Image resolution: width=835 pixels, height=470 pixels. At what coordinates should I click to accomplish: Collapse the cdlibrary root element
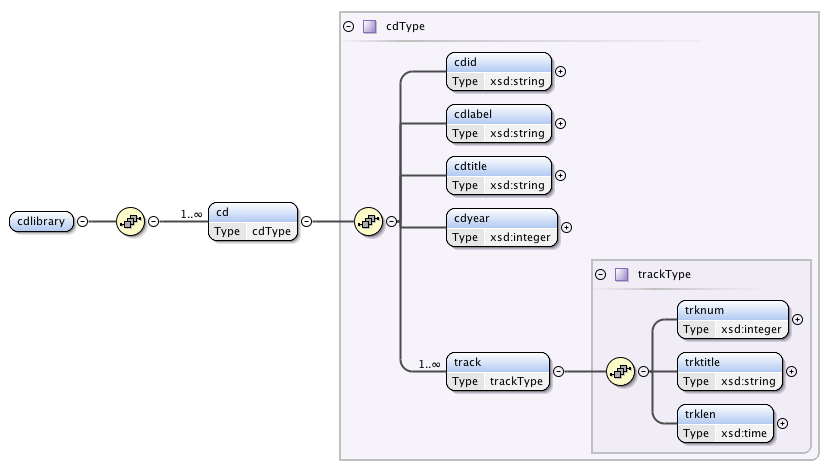coord(83,222)
